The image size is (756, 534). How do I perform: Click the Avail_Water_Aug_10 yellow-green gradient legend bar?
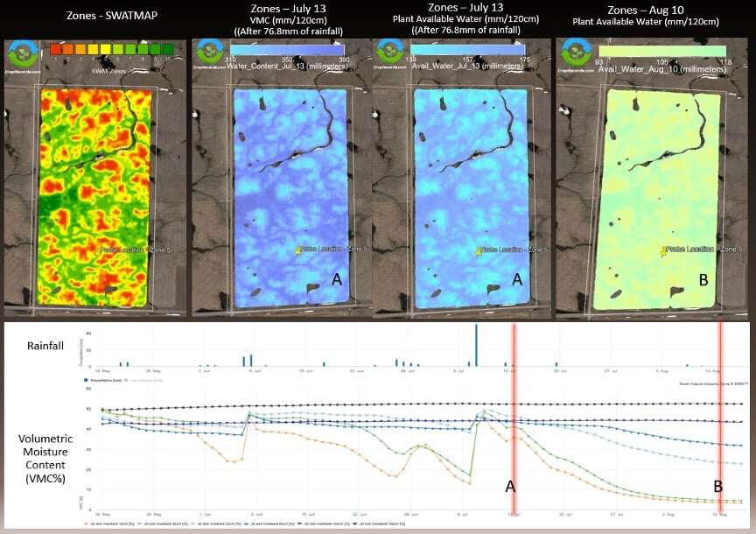tap(660, 51)
